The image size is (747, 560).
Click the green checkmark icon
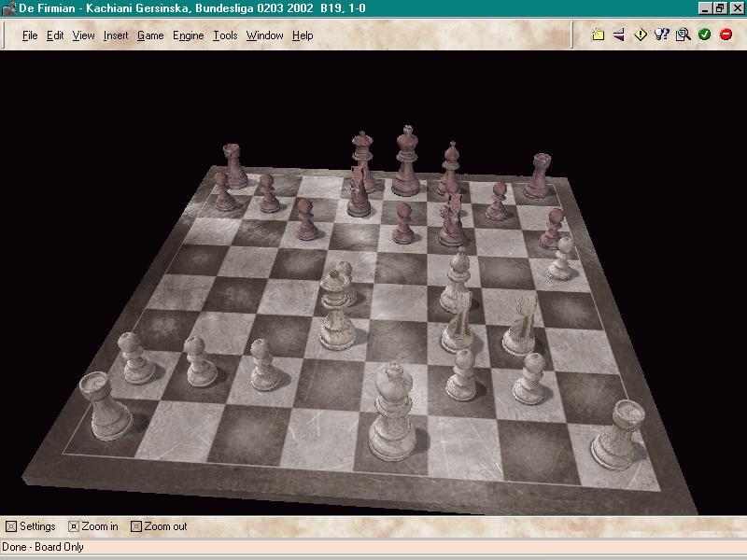[704, 35]
